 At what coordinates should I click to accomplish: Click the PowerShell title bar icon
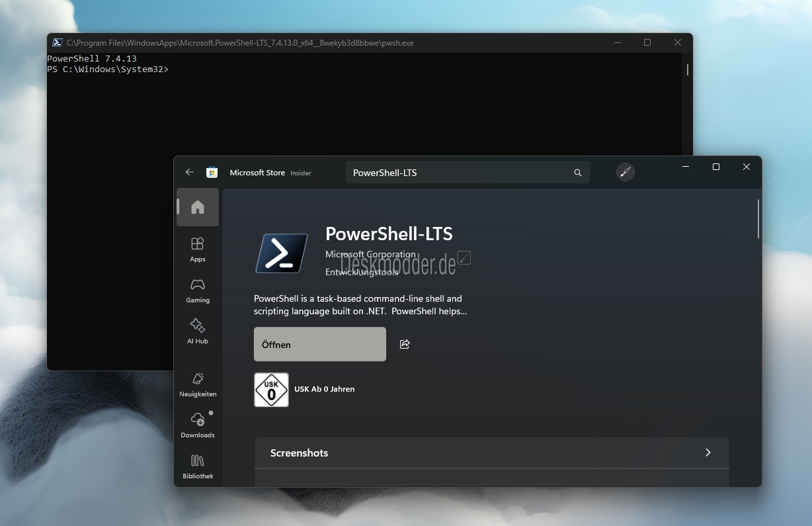(58, 42)
